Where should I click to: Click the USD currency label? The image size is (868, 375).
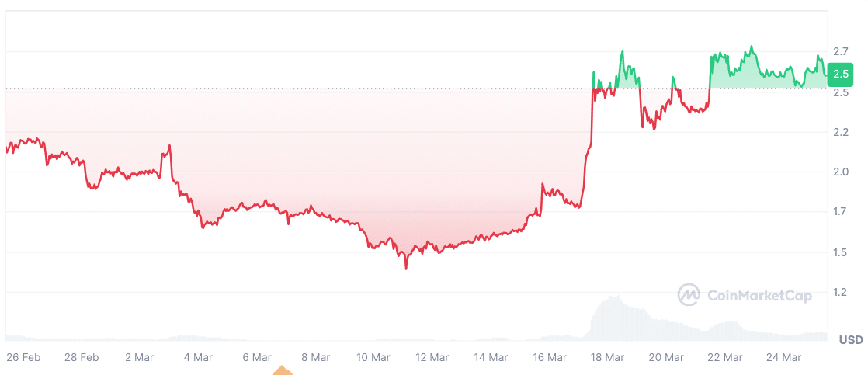click(x=850, y=340)
